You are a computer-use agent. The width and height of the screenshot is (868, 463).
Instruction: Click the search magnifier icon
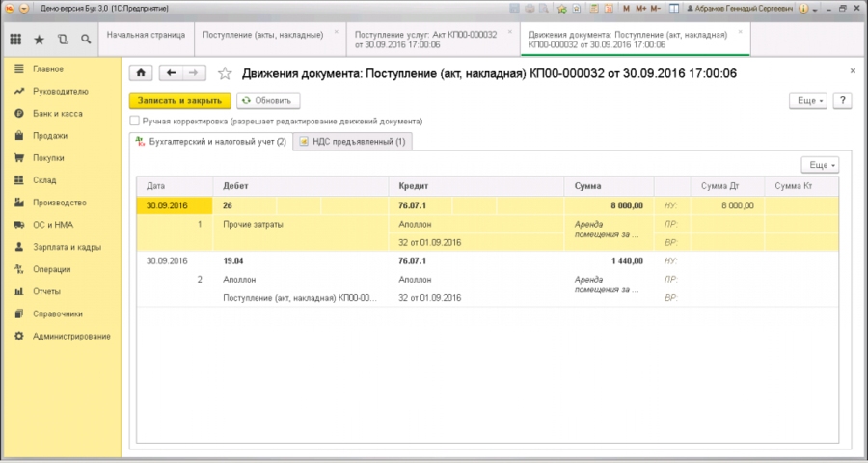tap(86, 40)
